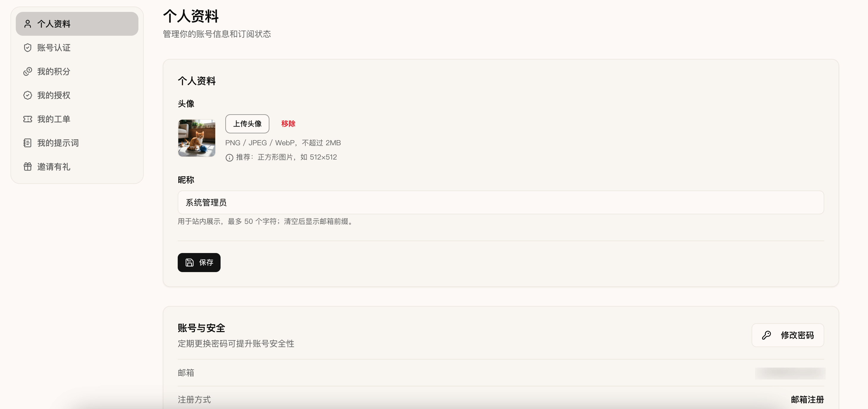This screenshot has height=409, width=868.
Task: Open 我的提示词 sidebar entry
Action: (x=77, y=143)
